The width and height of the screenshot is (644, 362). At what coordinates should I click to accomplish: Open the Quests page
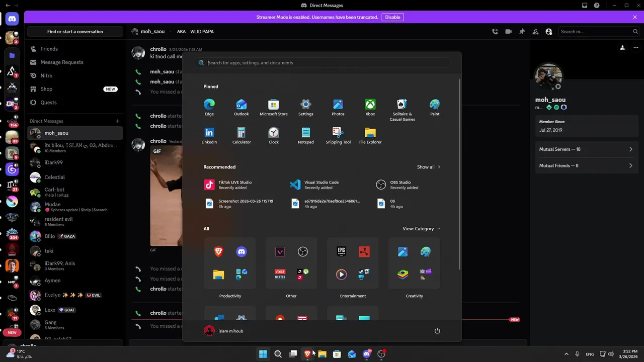point(75,102)
